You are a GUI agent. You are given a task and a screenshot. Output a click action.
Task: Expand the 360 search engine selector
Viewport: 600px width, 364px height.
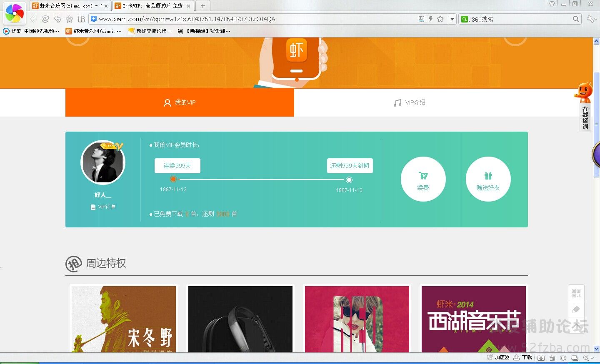(x=465, y=19)
